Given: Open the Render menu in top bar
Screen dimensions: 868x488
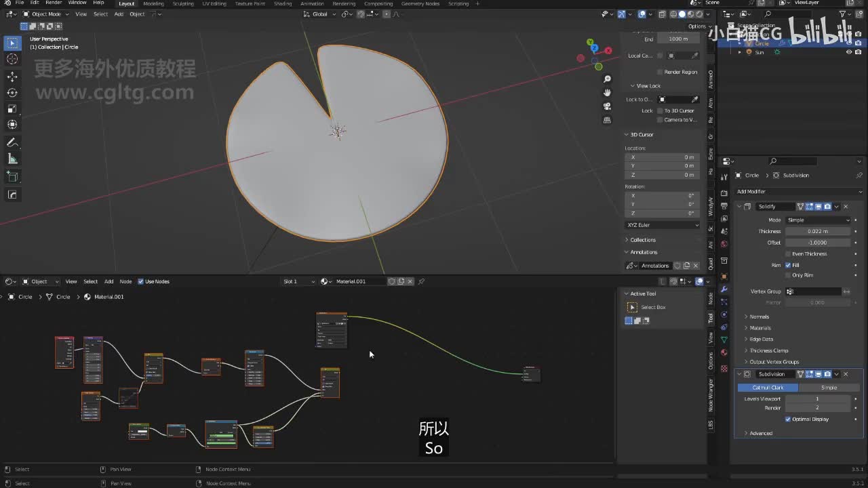Looking at the screenshot, I should (x=54, y=3).
